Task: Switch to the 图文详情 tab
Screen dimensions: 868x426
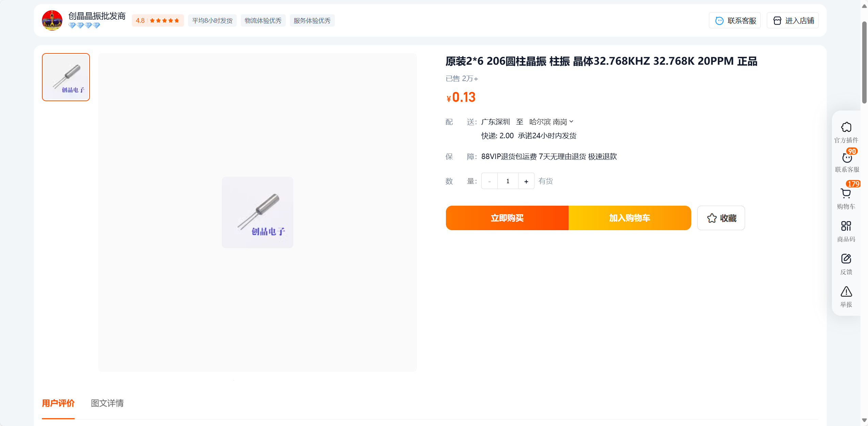Action: tap(107, 403)
